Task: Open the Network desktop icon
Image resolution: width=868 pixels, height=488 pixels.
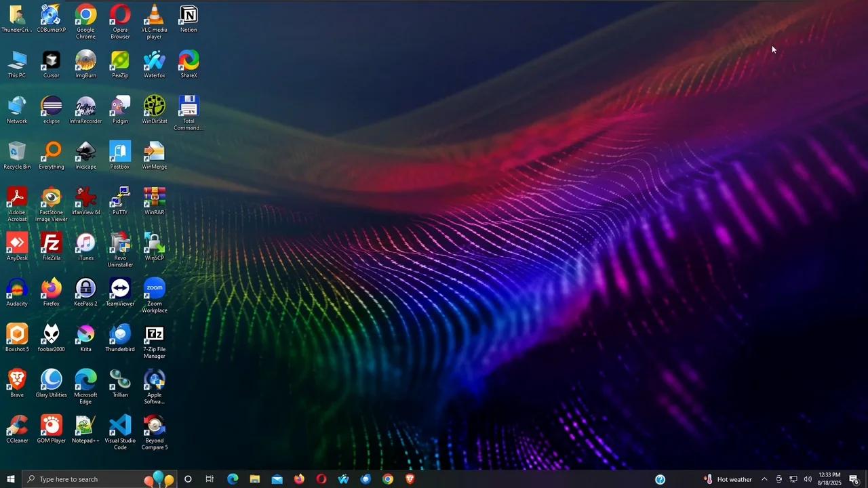Action: (x=17, y=110)
